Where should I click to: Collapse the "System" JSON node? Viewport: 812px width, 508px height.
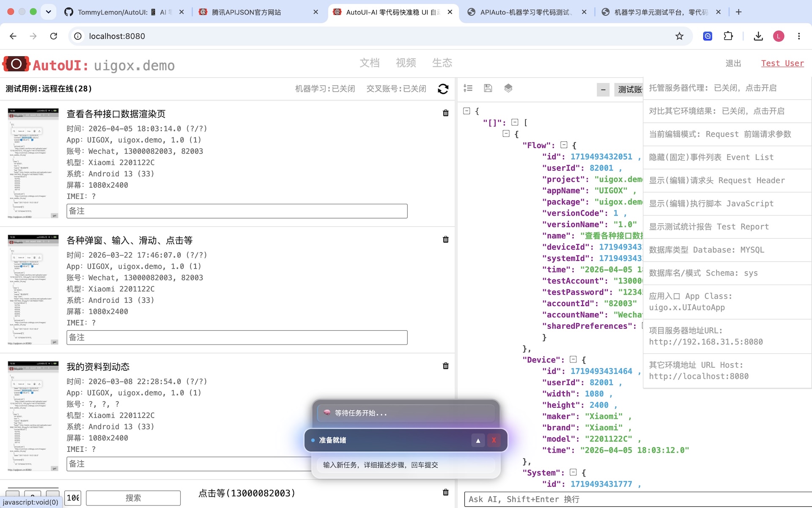coord(573,472)
